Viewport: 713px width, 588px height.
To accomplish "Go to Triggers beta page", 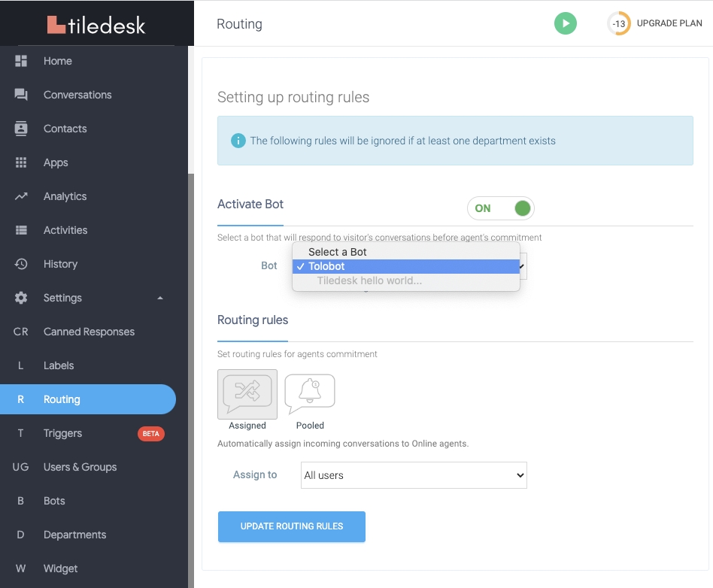I will click(62, 433).
